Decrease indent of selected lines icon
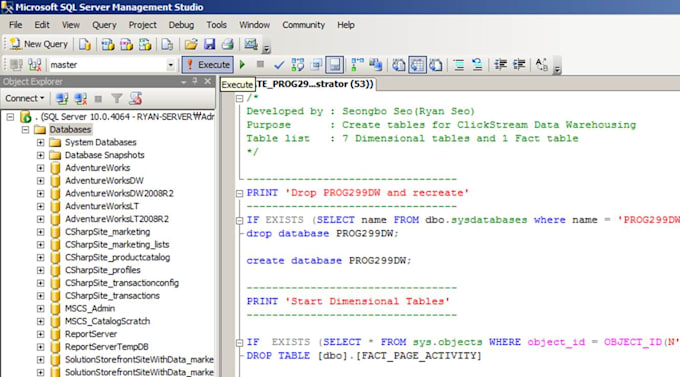This screenshot has height=377, width=680. coord(500,65)
